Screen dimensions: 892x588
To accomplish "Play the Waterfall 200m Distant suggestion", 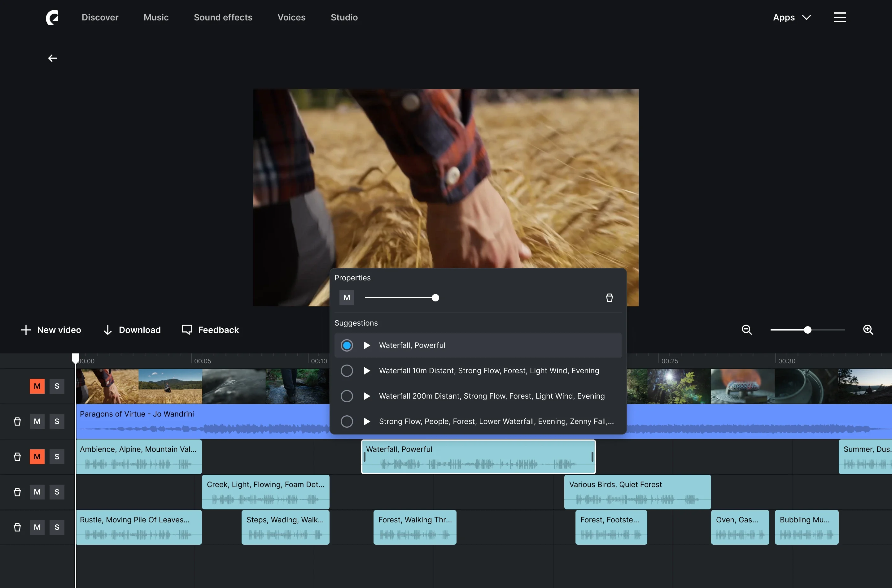I will 367,396.
